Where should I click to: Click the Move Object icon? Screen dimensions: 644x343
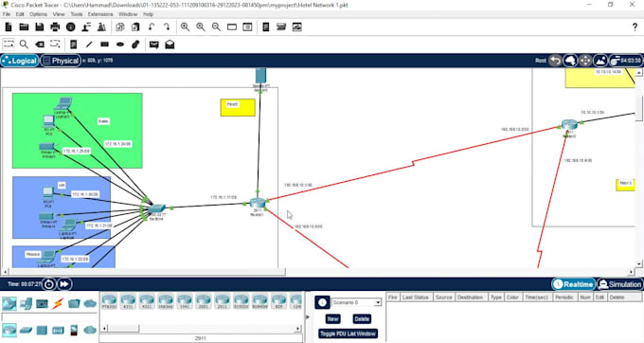point(585,61)
